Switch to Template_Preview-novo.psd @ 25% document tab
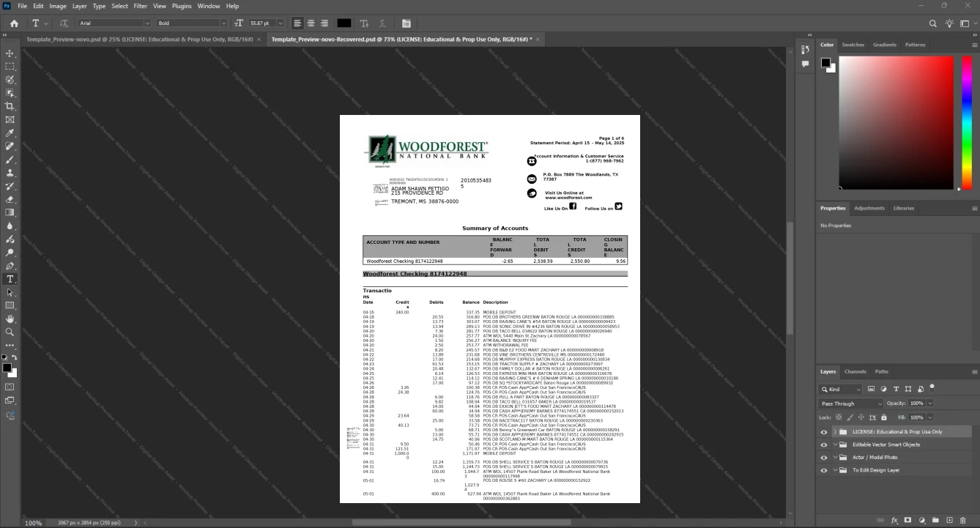Screen dimensions: 980x528 pyautogui.click(x=139, y=39)
